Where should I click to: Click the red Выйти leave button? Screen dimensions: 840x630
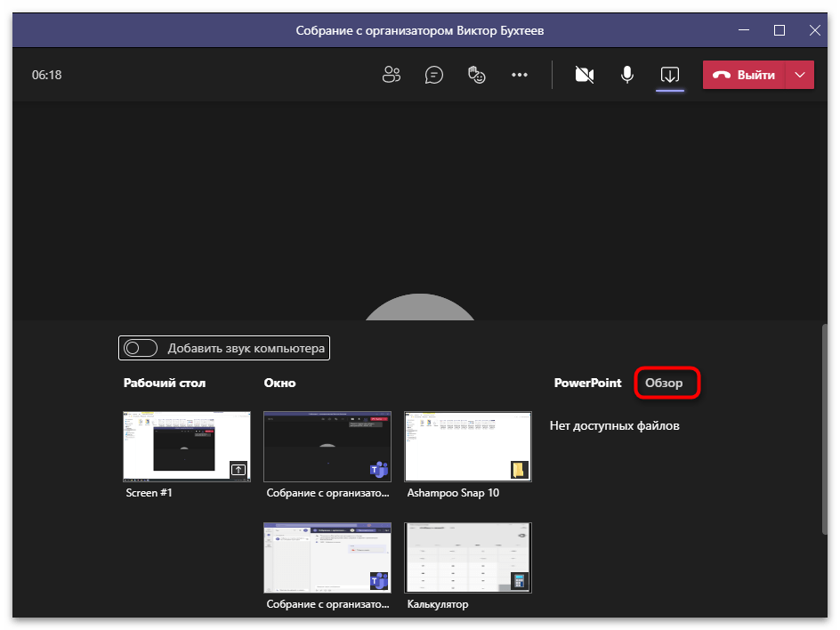[746, 75]
